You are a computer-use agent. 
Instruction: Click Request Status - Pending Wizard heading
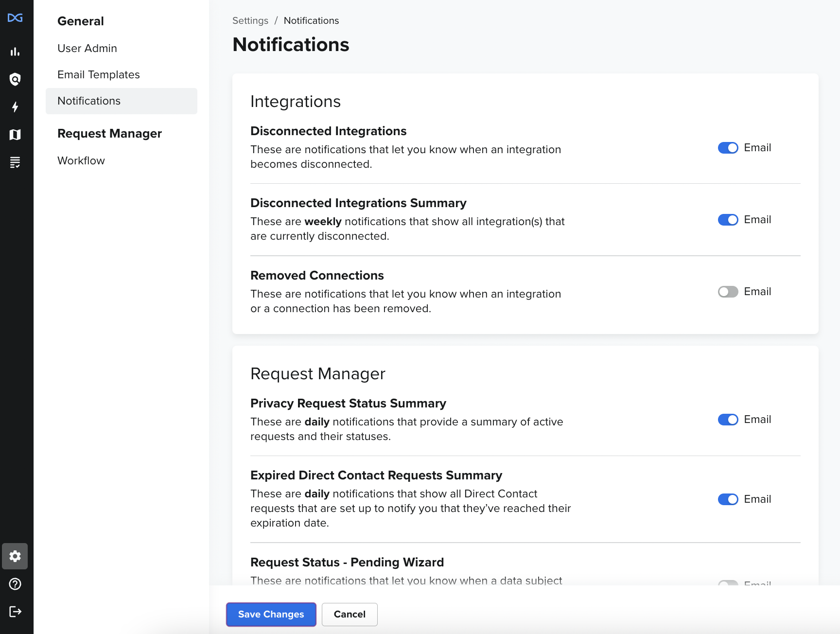pos(347,563)
